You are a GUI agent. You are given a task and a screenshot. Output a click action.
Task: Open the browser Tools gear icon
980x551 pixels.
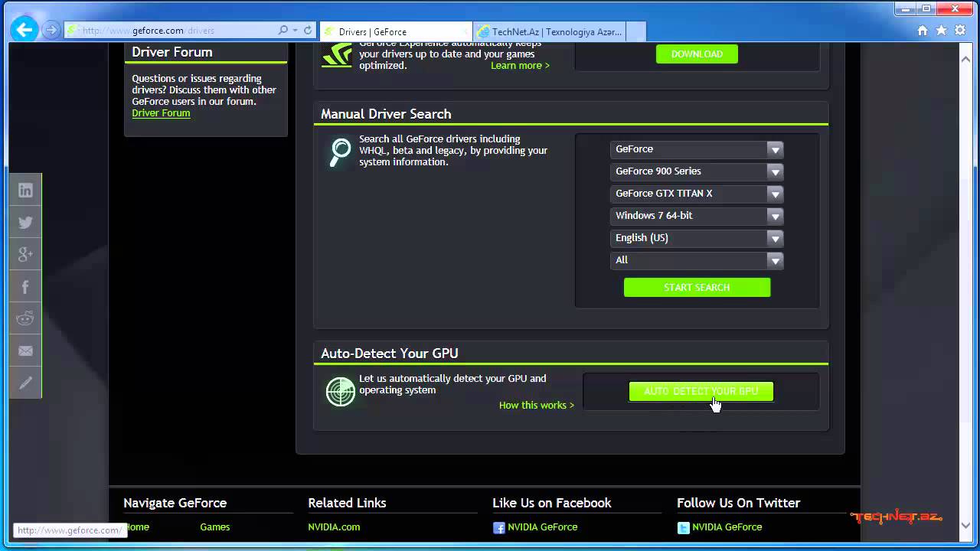(959, 31)
